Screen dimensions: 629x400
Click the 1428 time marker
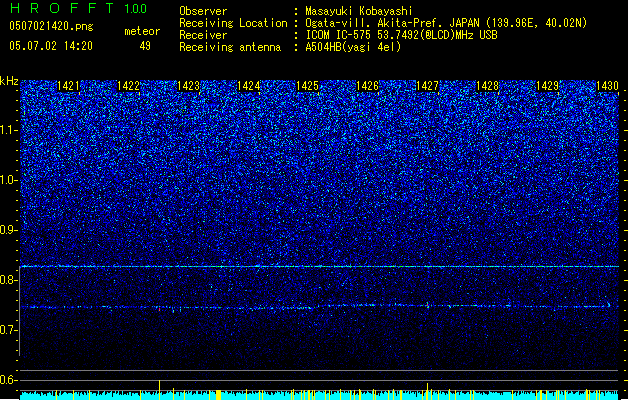click(487, 86)
